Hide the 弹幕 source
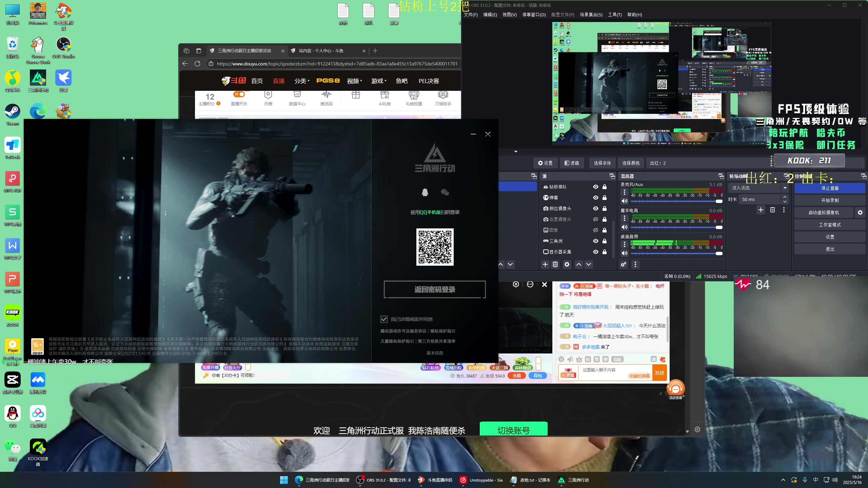 coord(595,198)
